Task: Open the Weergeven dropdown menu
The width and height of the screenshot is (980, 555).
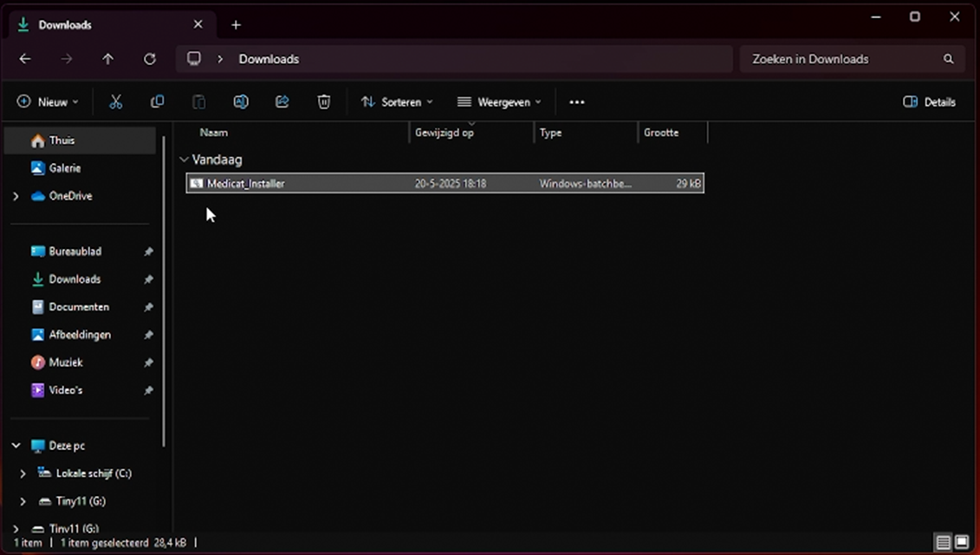Action: pyautogui.click(x=499, y=102)
